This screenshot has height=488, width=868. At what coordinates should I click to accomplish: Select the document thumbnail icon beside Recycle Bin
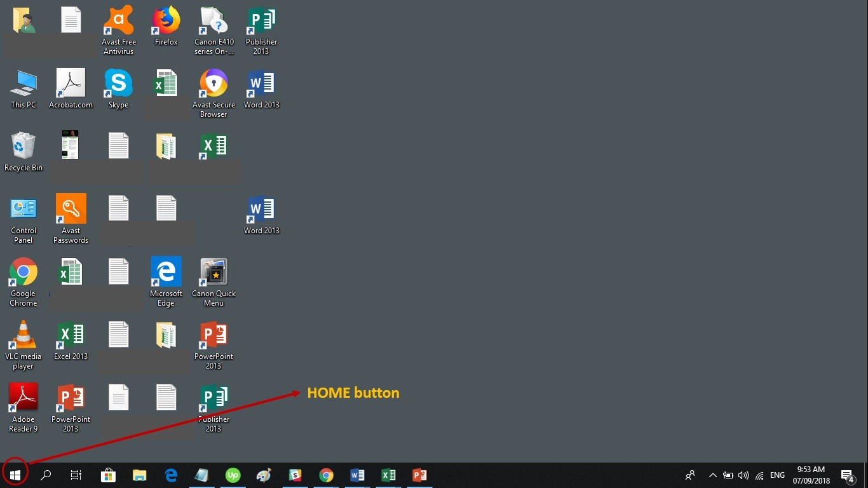click(71, 145)
